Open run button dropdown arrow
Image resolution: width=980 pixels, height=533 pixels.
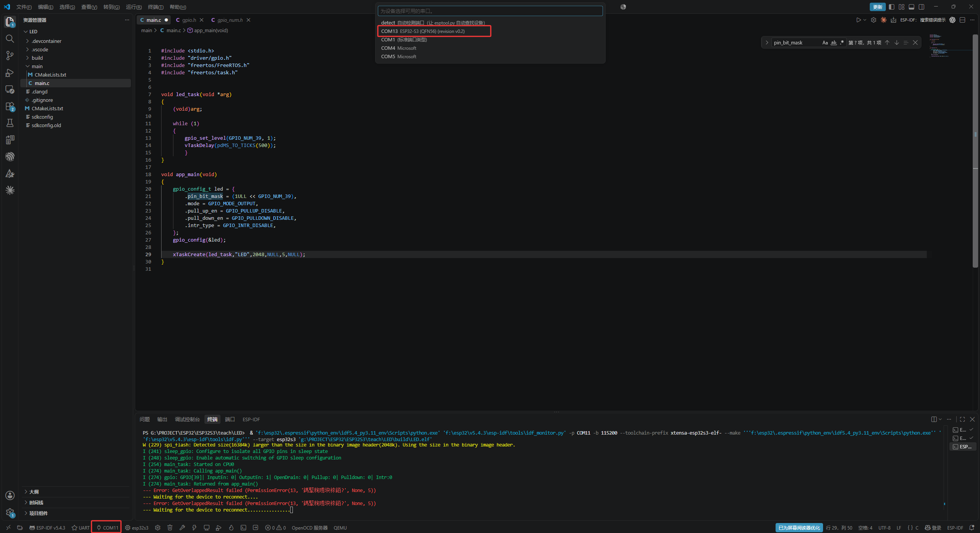(865, 20)
